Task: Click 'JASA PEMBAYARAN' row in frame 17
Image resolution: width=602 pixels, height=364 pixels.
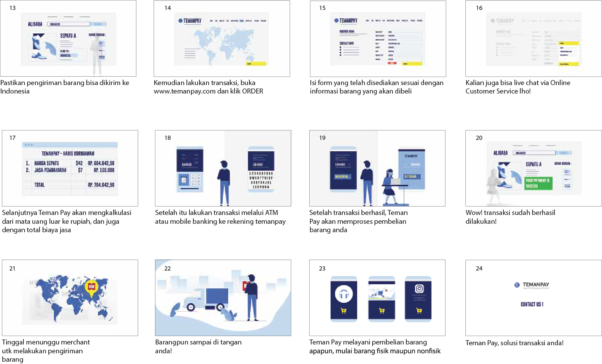Action: click(70, 170)
